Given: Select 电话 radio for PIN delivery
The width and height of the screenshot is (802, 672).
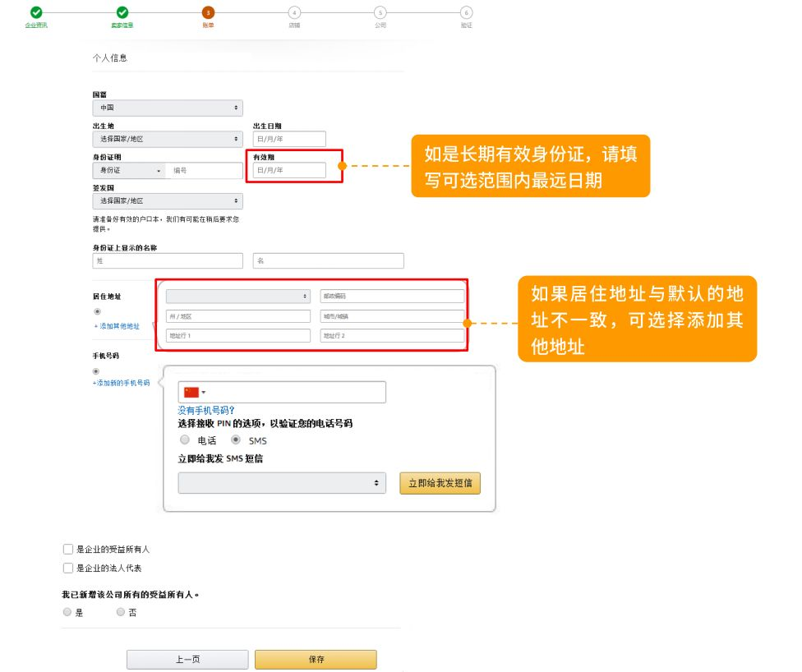Looking at the screenshot, I should point(185,440).
